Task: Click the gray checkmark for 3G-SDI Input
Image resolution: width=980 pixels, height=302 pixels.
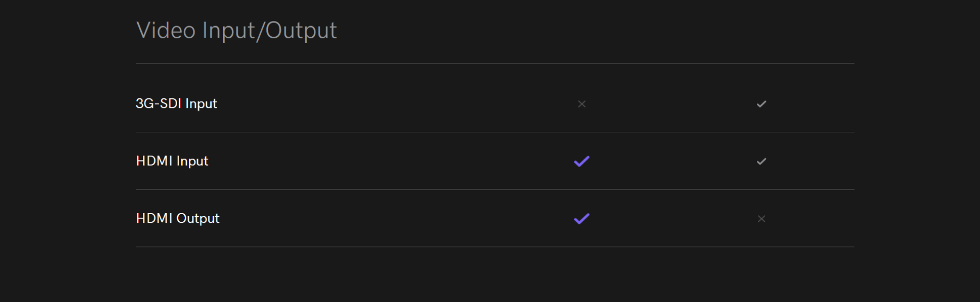Action: tap(762, 104)
